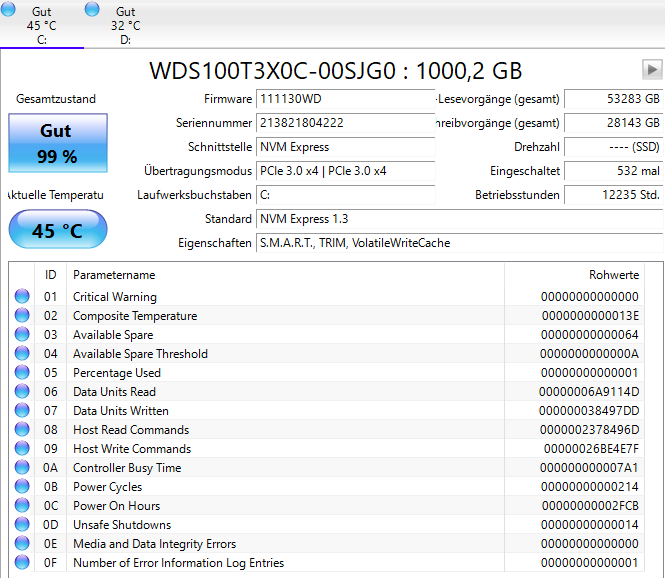
Task: Click raw value 0000000002FCB
Action: coord(590,506)
